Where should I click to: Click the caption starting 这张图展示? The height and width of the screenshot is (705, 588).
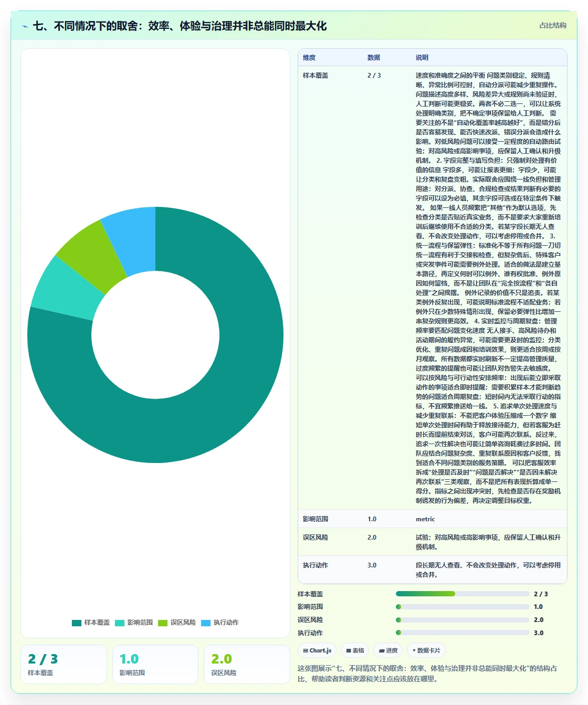pyautogui.click(x=427, y=674)
